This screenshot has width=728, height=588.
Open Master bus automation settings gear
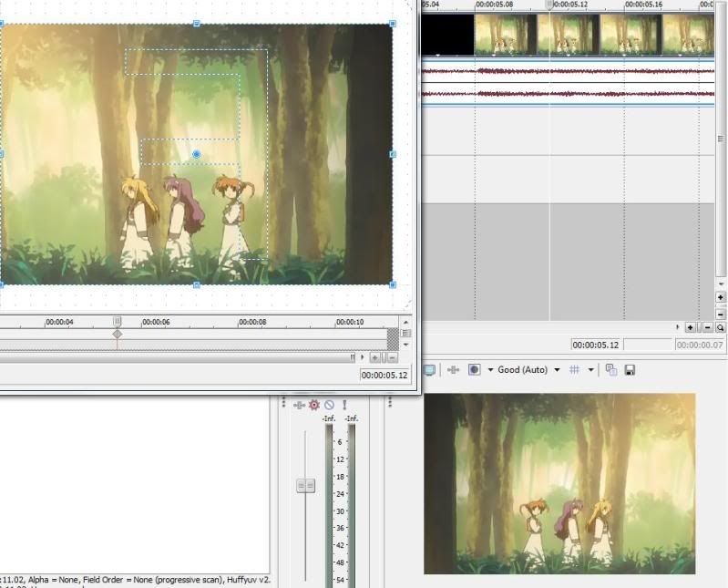[314, 405]
